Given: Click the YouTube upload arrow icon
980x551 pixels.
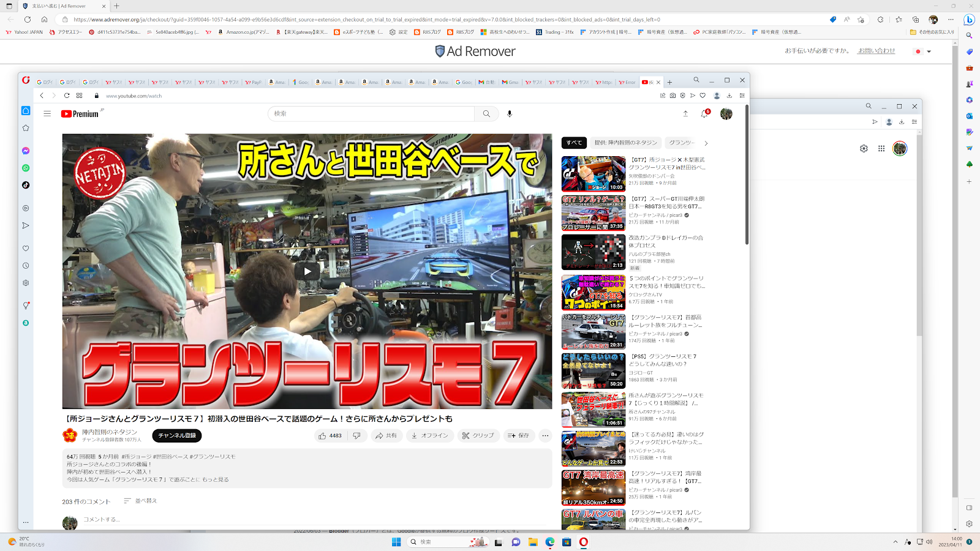Looking at the screenshot, I should point(685,114).
